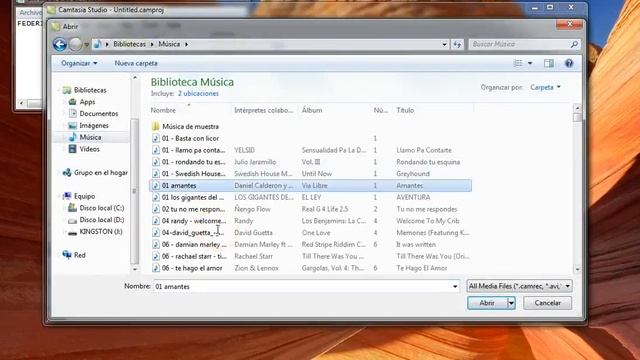Open the All Media Files type dropdown
This screenshot has height=360, width=640.
[x=519, y=286]
